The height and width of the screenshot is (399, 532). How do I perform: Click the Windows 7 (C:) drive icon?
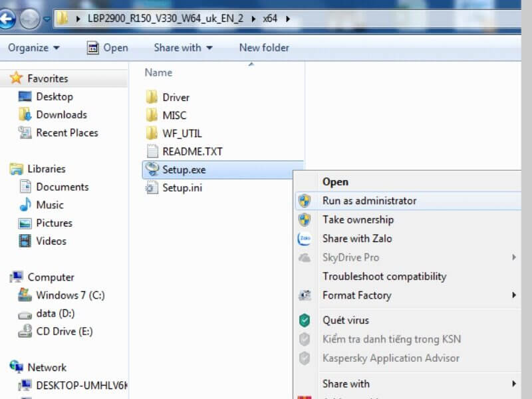pyautogui.click(x=25, y=295)
